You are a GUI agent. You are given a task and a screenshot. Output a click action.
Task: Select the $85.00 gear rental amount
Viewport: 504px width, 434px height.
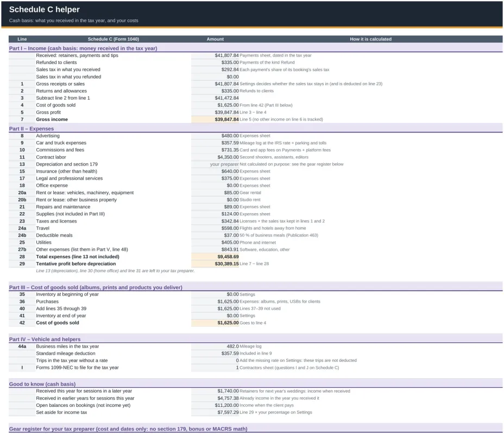[231, 193]
